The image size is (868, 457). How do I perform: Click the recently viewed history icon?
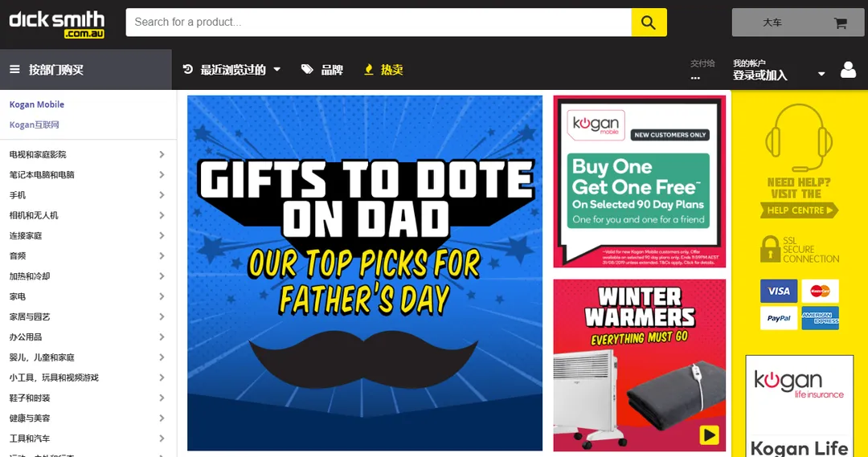(x=187, y=69)
